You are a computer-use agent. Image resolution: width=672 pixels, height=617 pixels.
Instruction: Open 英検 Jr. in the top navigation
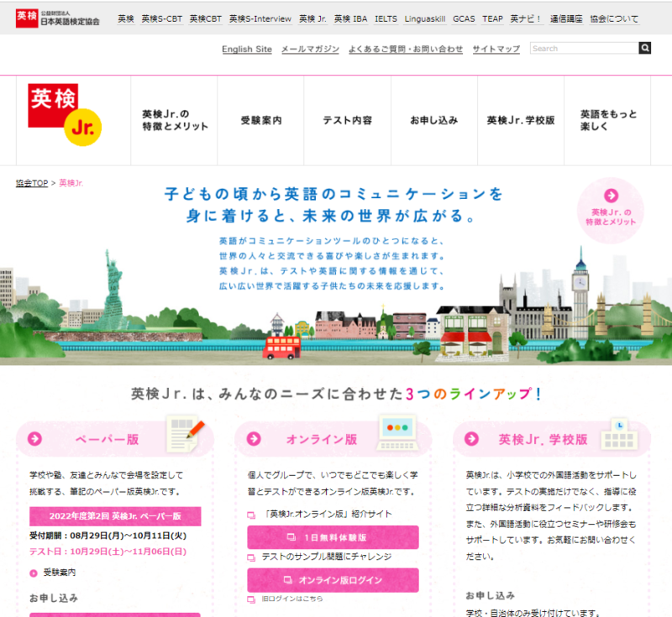click(x=312, y=18)
